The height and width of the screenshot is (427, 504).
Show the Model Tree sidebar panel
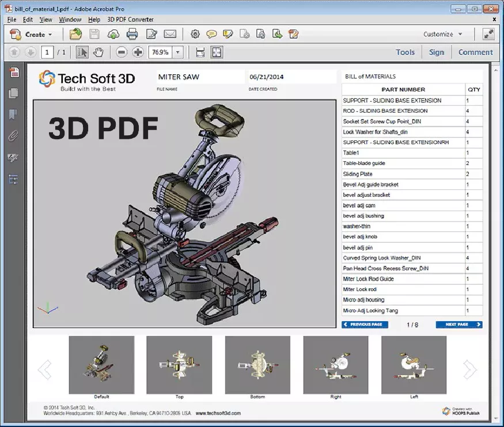tap(13, 179)
